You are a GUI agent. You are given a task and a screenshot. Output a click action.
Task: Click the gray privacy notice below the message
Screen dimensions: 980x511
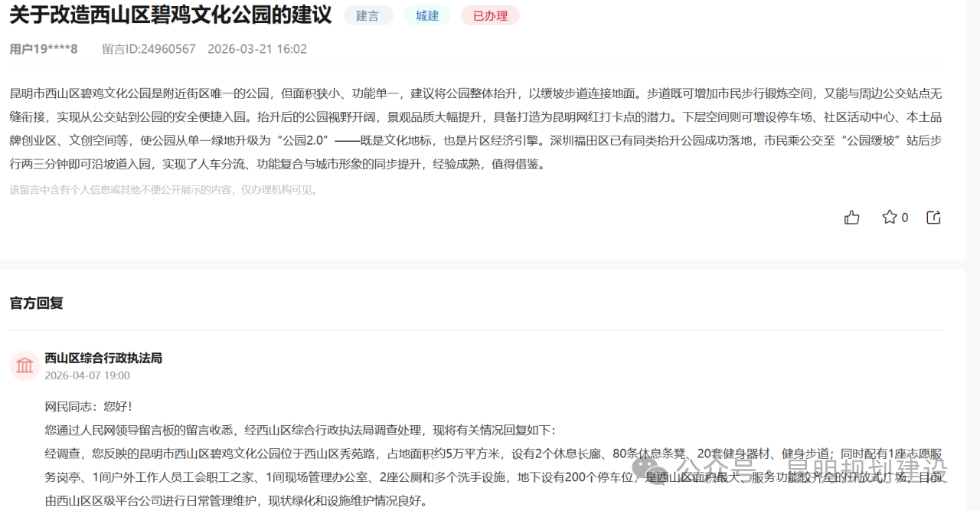(164, 189)
